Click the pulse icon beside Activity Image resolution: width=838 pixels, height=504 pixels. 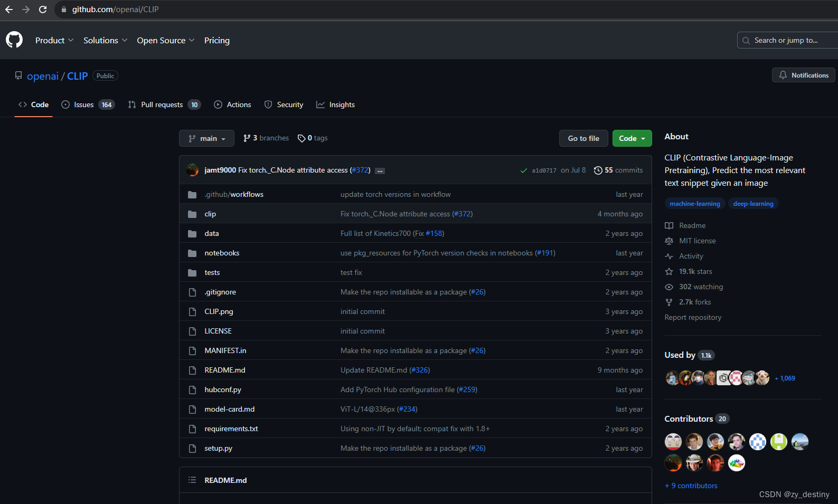click(669, 256)
